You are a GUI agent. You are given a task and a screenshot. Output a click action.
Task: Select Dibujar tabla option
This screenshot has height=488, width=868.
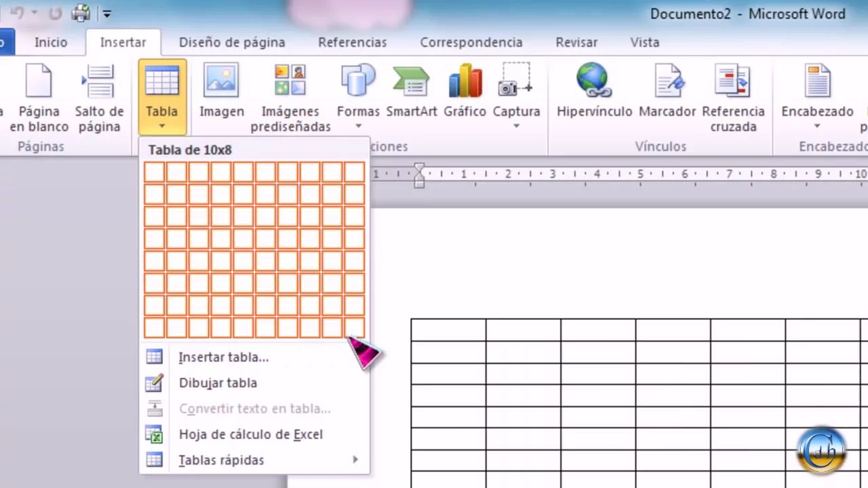pyautogui.click(x=218, y=383)
